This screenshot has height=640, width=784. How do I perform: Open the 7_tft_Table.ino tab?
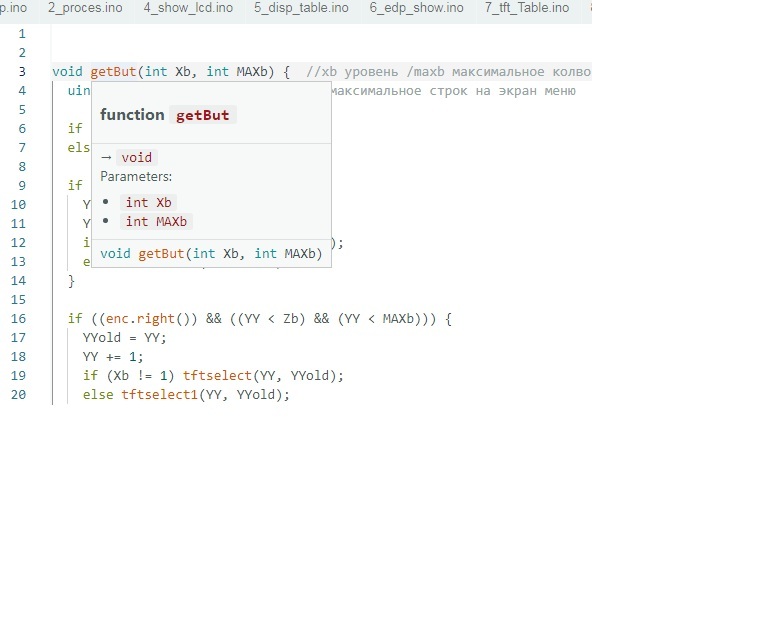[527, 8]
